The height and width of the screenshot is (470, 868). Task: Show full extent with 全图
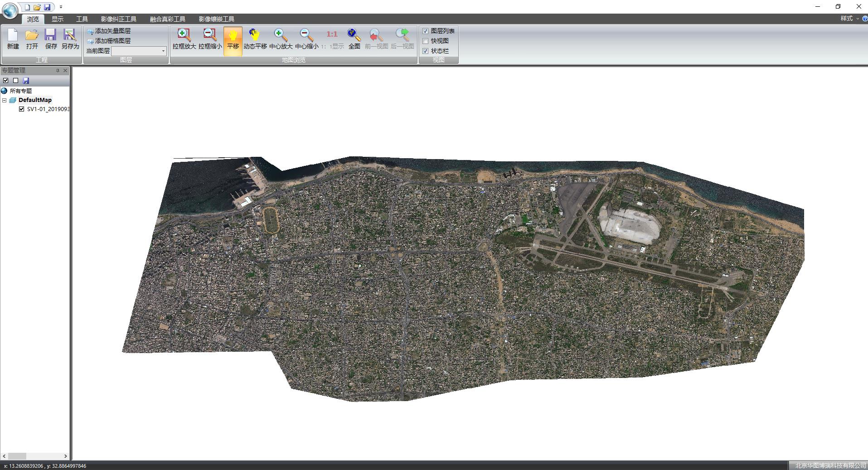pyautogui.click(x=354, y=39)
